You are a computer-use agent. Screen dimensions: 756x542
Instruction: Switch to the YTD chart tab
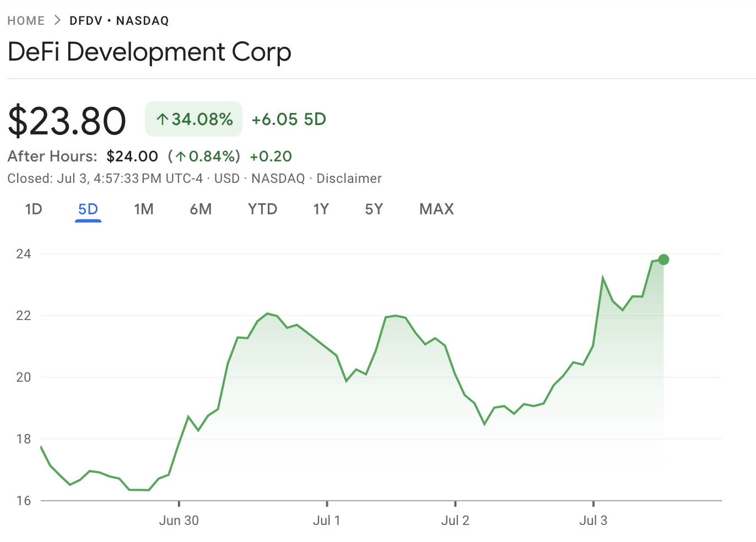point(262,209)
